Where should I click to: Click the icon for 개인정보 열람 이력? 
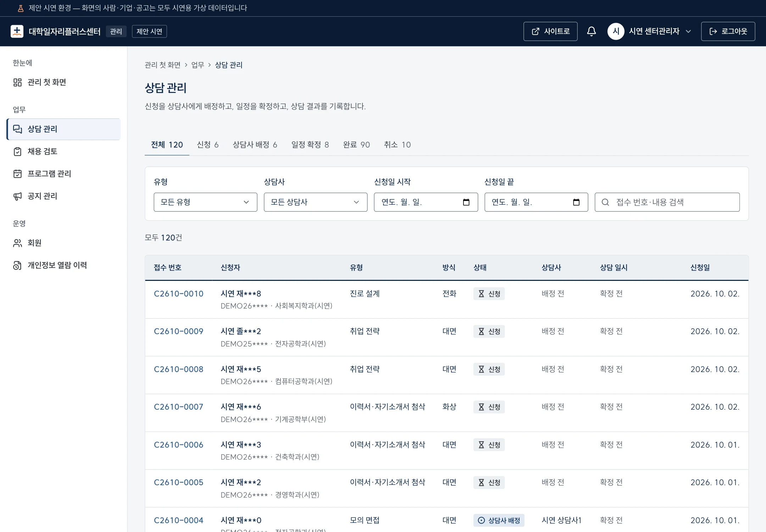[x=17, y=265]
